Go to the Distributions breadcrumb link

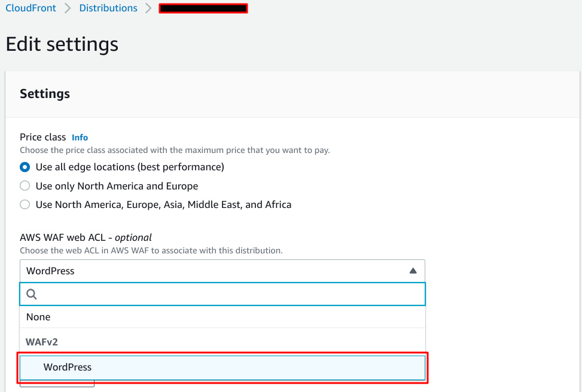point(108,8)
